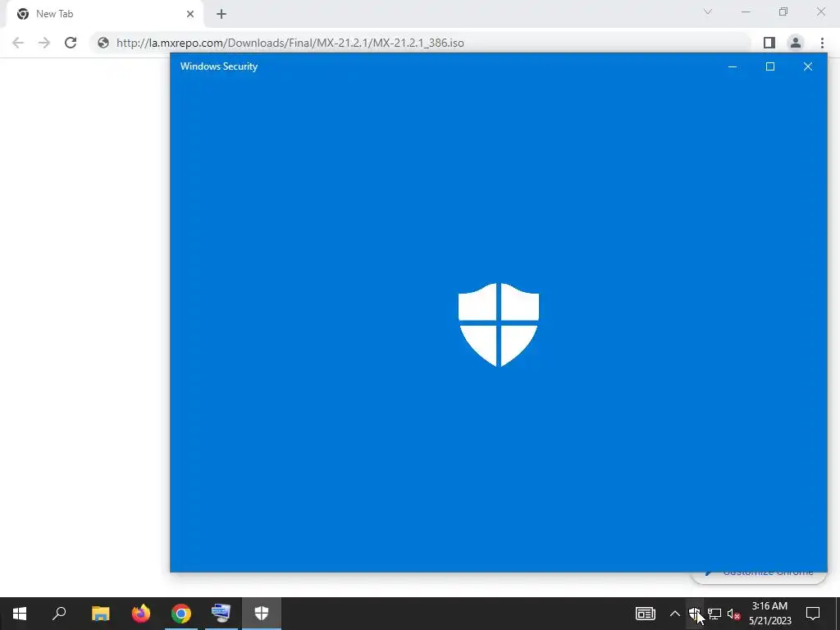This screenshot has width=840, height=630.
Task: Open taskbar search magnifier
Action: click(59, 614)
